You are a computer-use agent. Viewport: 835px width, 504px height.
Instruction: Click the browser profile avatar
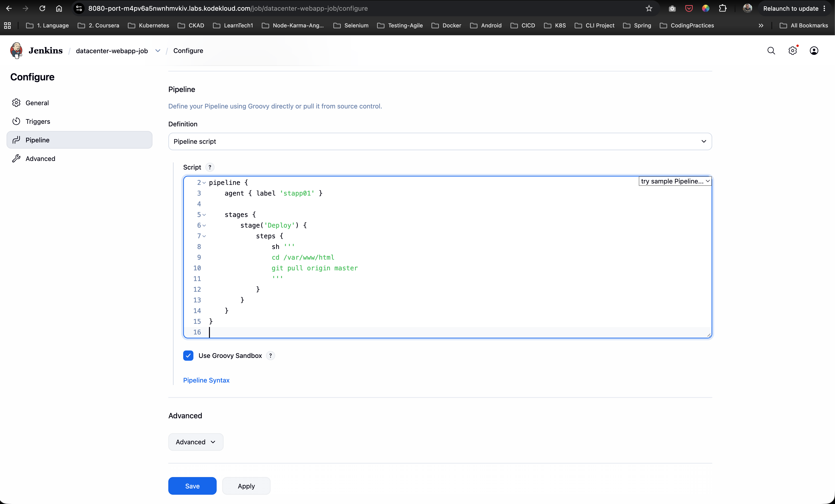[748, 8]
